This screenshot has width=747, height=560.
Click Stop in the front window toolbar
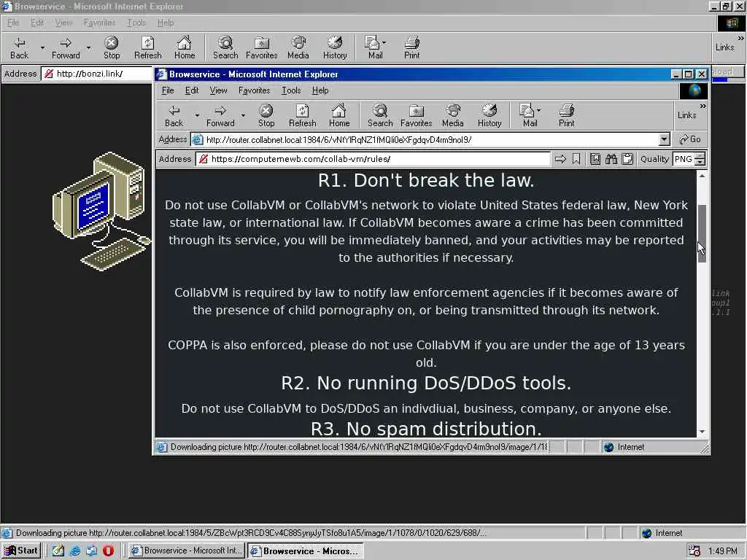coord(266,116)
